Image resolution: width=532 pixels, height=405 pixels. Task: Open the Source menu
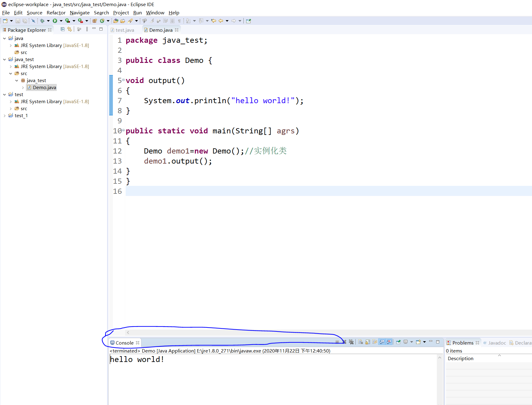34,13
